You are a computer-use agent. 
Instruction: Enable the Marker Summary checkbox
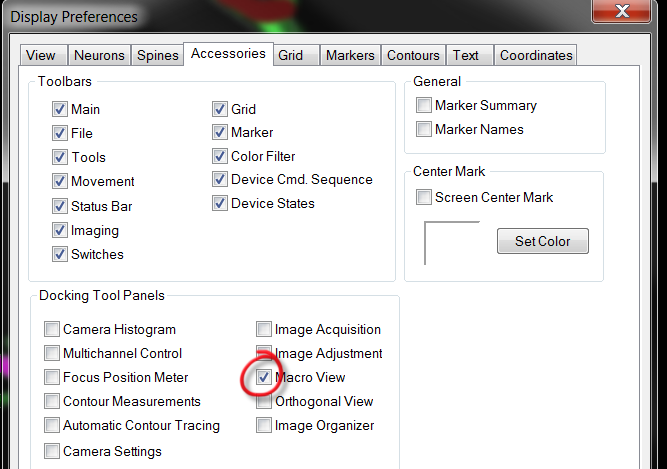click(424, 105)
